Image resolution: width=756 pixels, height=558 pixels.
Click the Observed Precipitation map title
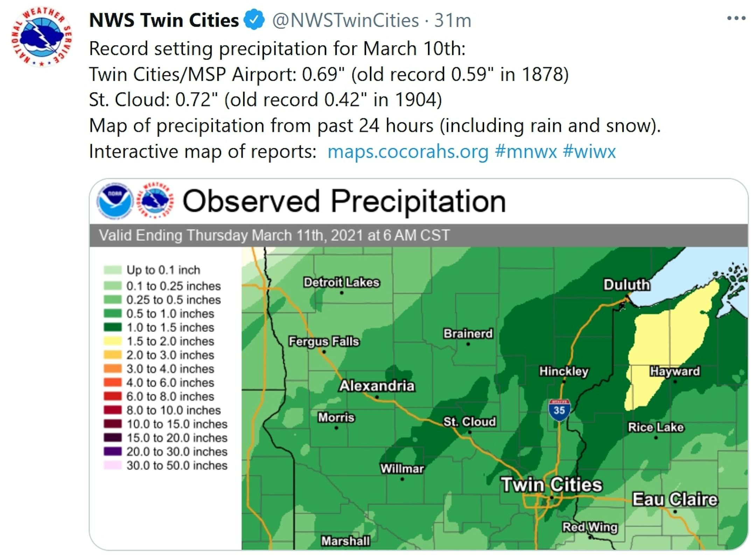point(344,201)
